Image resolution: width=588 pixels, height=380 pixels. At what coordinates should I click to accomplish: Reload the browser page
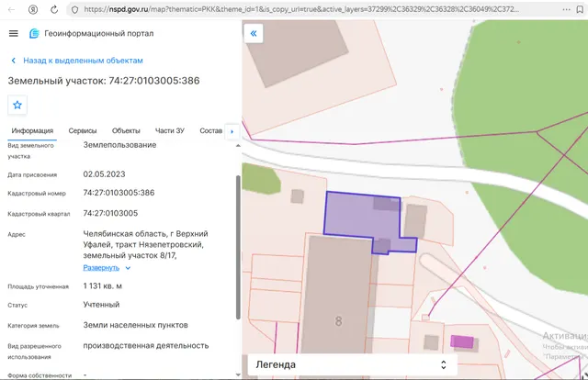(x=54, y=9)
